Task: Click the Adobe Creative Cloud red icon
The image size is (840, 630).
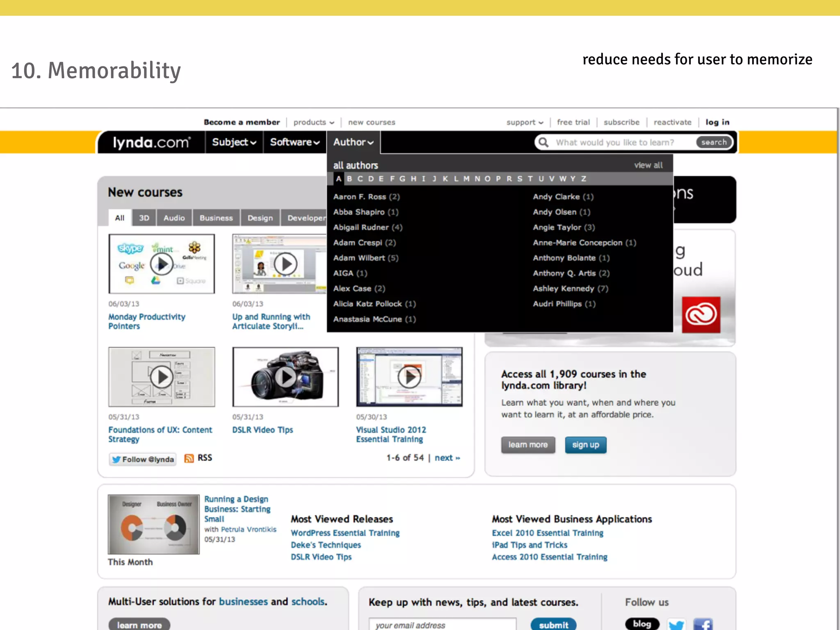Action: point(701,315)
